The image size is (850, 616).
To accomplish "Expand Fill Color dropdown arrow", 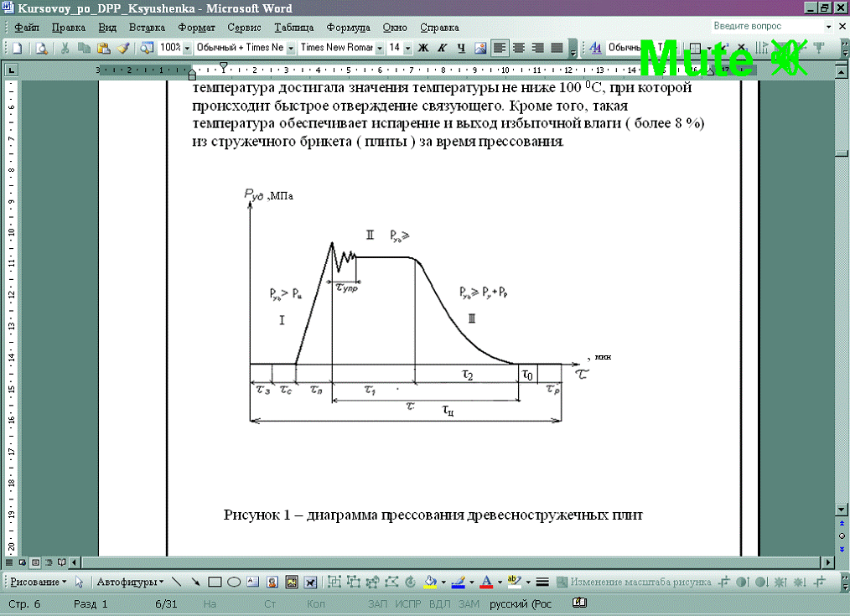I will tap(443, 582).
